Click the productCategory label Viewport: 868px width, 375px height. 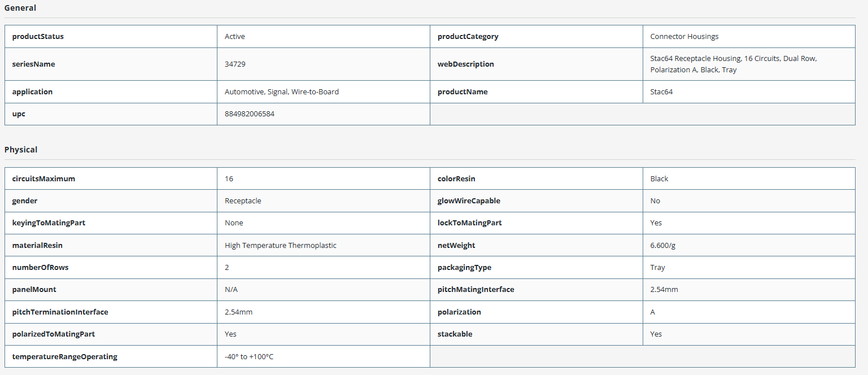point(468,36)
